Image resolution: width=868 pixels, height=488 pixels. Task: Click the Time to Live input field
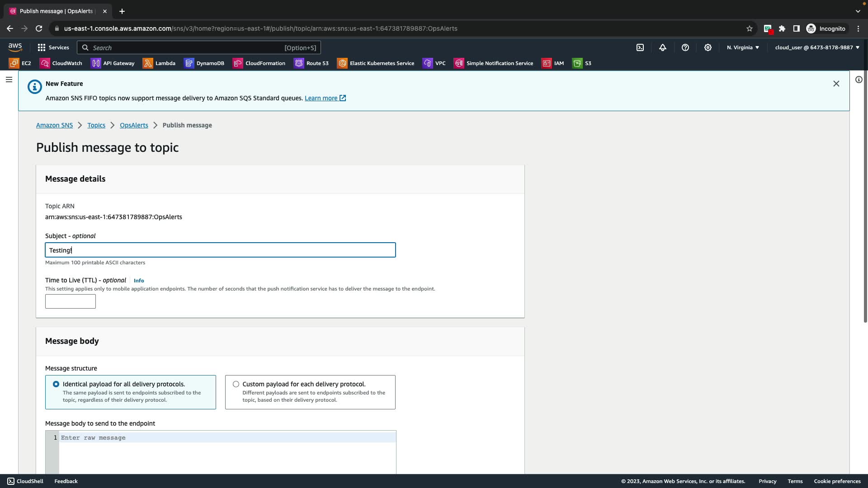(71, 301)
